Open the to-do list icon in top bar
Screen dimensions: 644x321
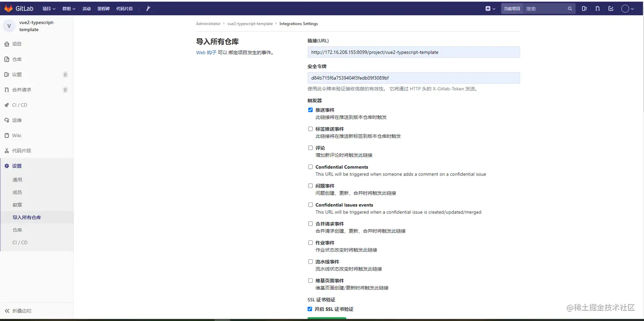(x=612, y=8)
